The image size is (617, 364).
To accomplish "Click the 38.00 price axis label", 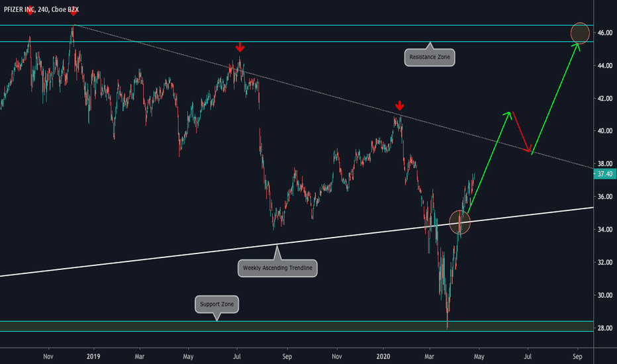I will (605, 163).
